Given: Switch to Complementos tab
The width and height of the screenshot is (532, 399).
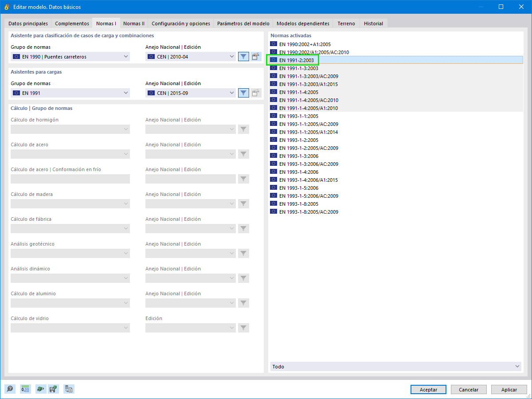Looking at the screenshot, I should (72, 23).
